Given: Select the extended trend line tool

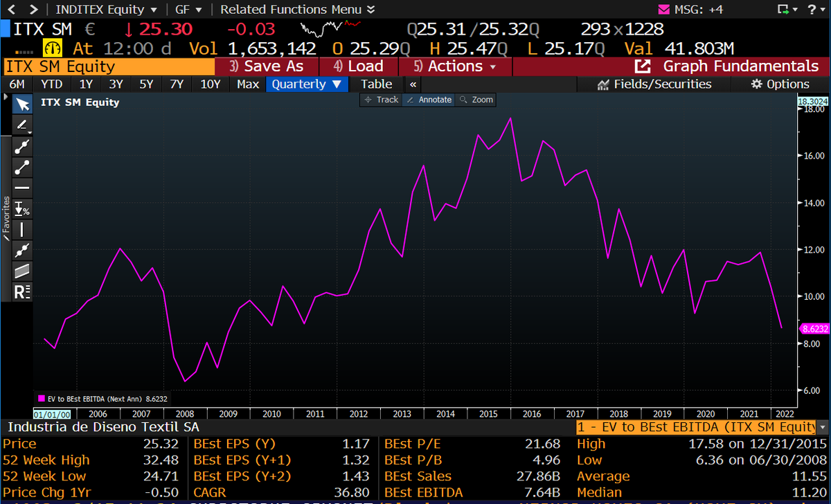Looking at the screenshot, I should [x=23, y=146].
